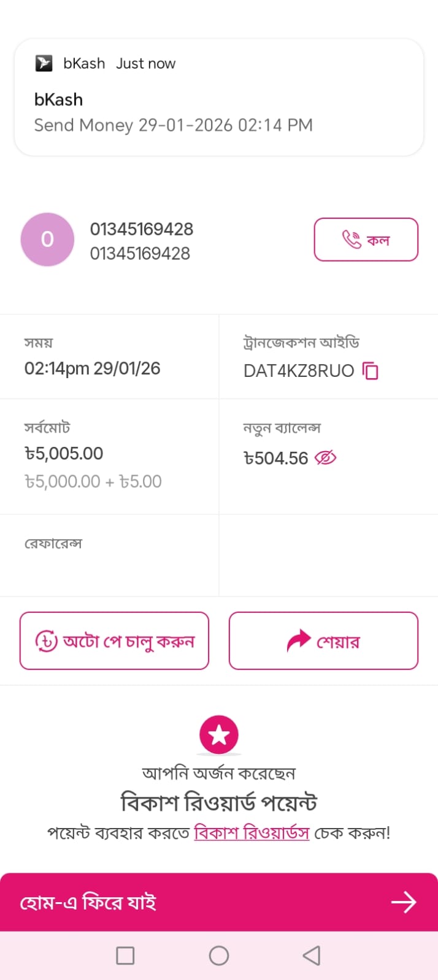The width and height of the screenshot is (438, 980).
Task: Tap the share arrow icon
Action: click(x=299, y=641)
